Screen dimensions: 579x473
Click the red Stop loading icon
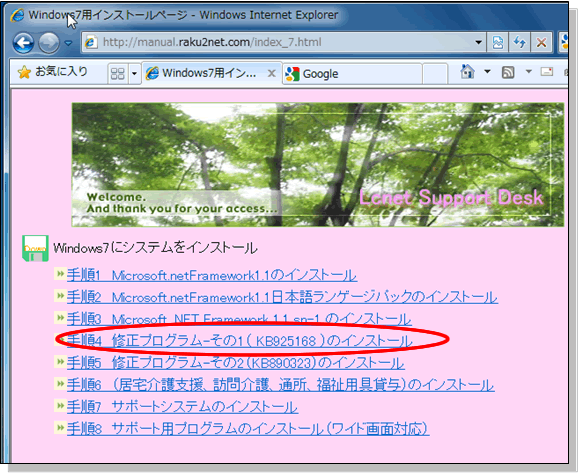541,42
